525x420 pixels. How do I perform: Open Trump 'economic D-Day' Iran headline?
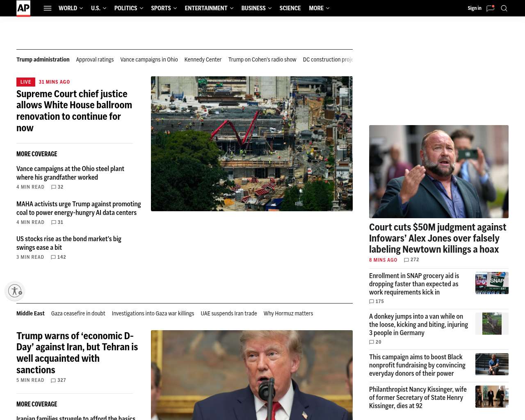coord(77,353)
